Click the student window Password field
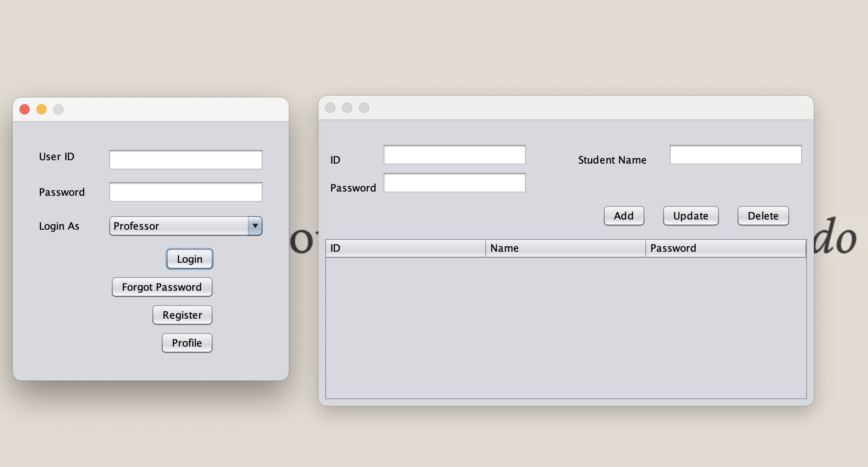Image resolution: width=868 pixels, height=467 pixels. (454, 183)
